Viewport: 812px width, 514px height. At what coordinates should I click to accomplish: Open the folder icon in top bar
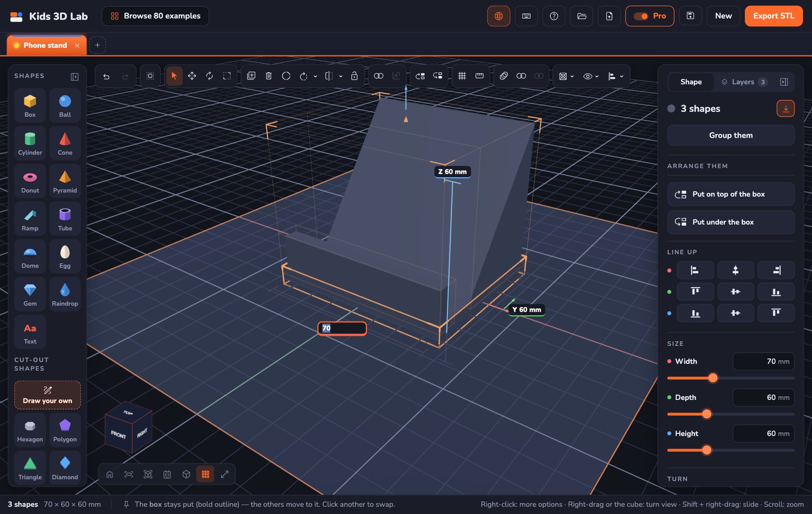[582, 16]
